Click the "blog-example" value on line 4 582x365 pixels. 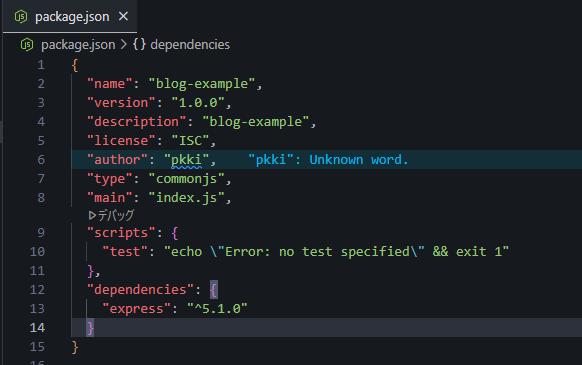[x=256, y=122]
